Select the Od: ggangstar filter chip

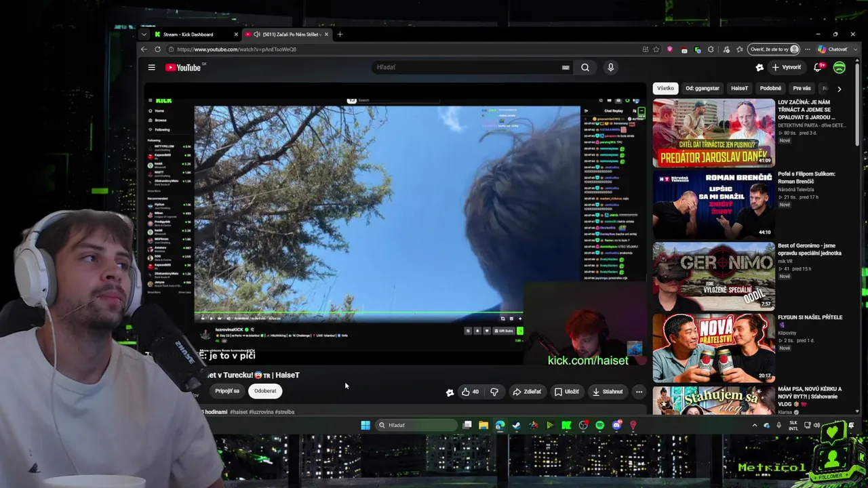(x=703, y=88)
